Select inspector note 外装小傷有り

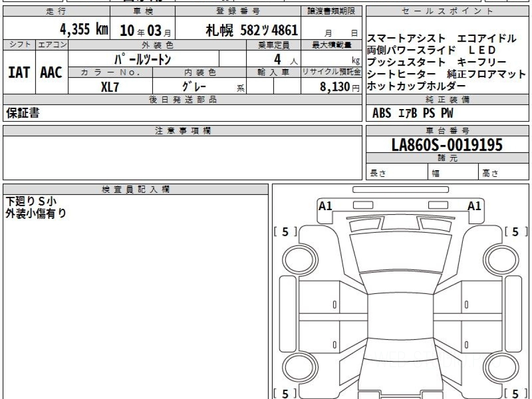coord(36,213)
